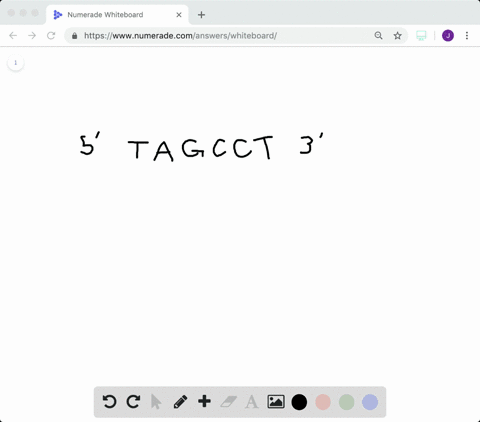Viewport: 480px width, 422px height.
Task: Choose the green pen color
Action: click(346, 402)
